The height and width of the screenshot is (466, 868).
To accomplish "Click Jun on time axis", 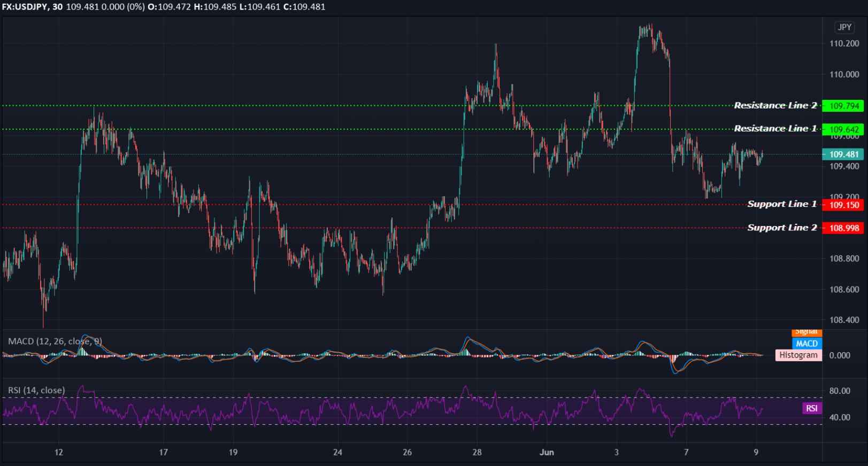I will [547, 452].
